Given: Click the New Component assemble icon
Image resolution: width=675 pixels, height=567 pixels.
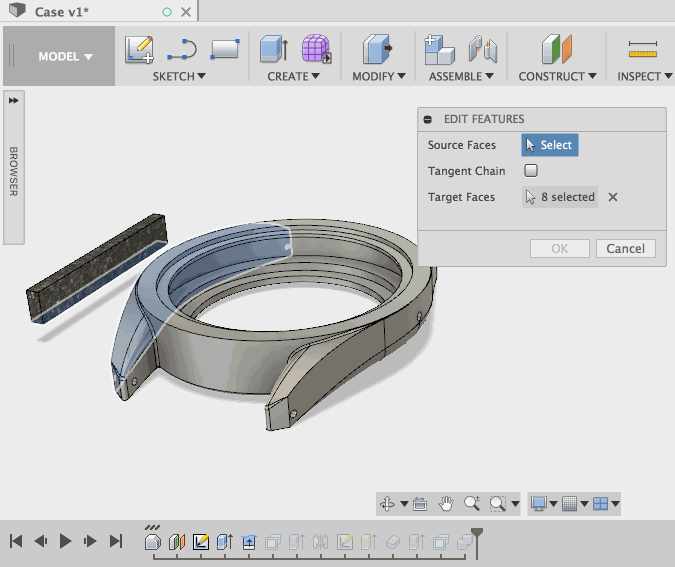Looking at the screenshot, I should point(439,49).
